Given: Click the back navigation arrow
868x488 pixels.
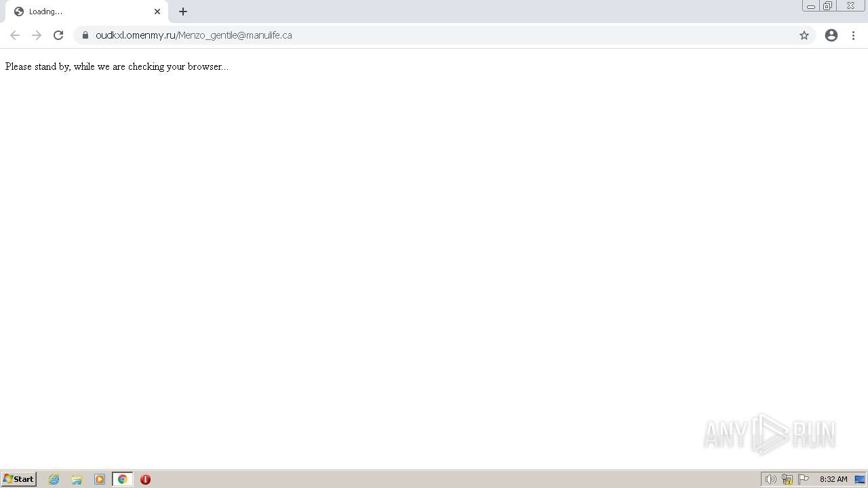Looking at the screenshot, I should coord(15,35).
